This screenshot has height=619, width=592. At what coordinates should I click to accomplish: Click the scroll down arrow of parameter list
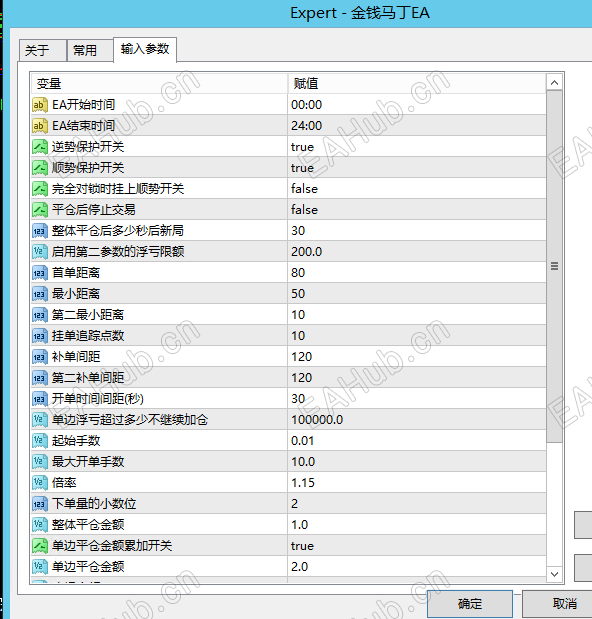coord(554,574)
